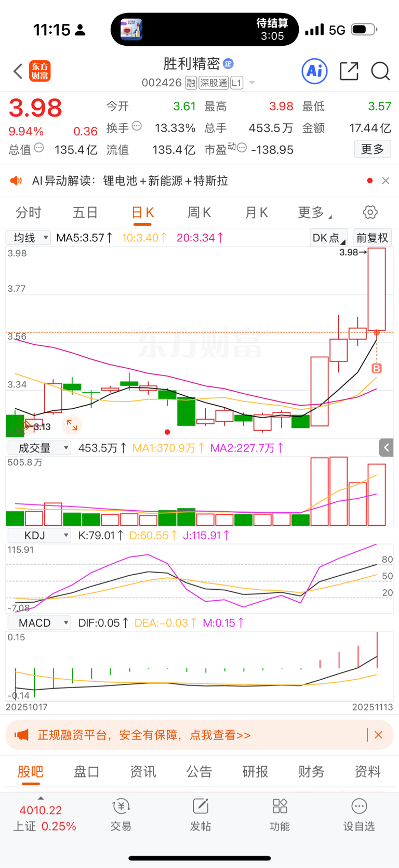Tap the verified badge beside 胜利精密

point(228,63)
